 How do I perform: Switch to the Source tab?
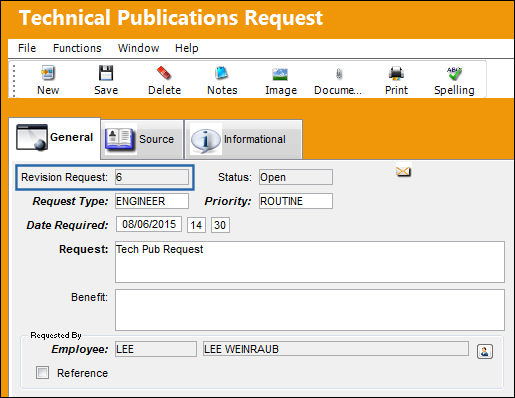tap(142, 139)
